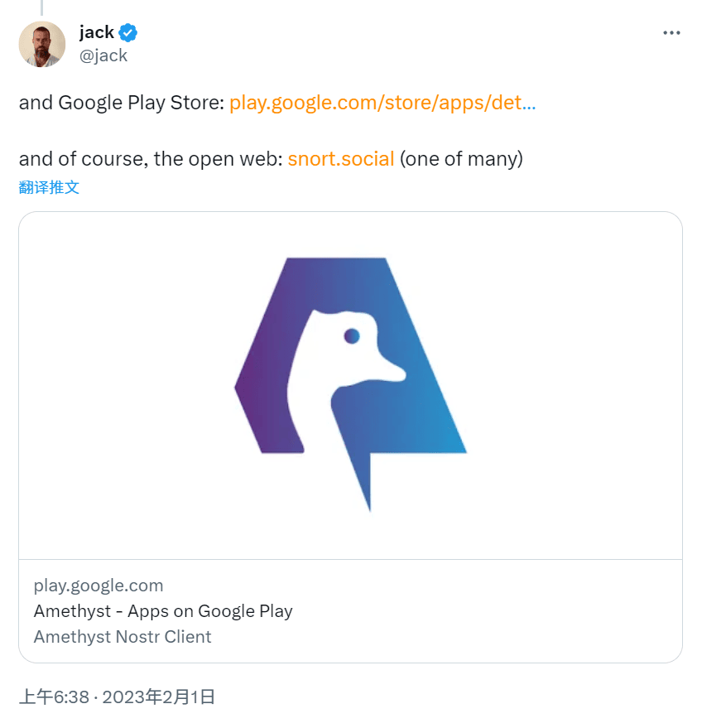Viewport: 702px width, 728px height.
Task: Open the play.google.com/store/apps link
Action: tap(382, 103)
